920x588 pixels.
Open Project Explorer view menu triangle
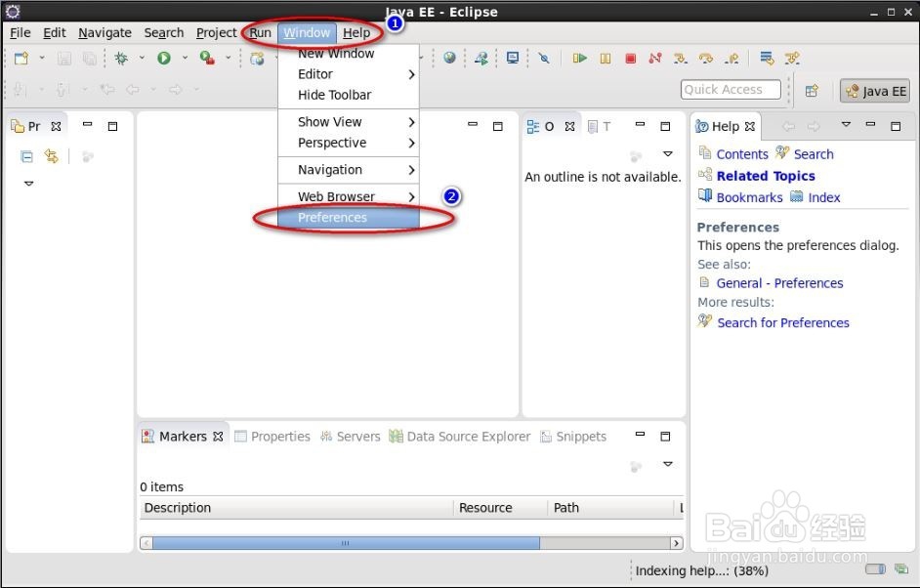pos(28,184)
